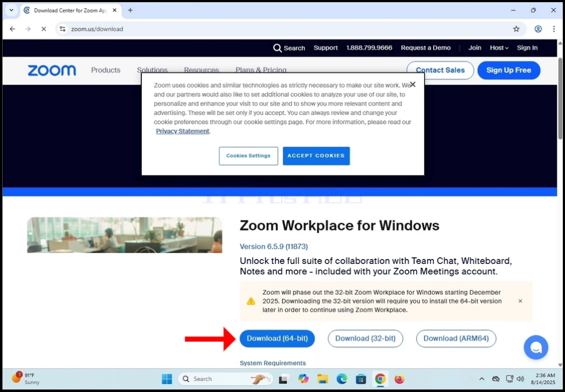
Task: Click the browser back arrow
Action: pyautogui.click(x=13, y=29)
